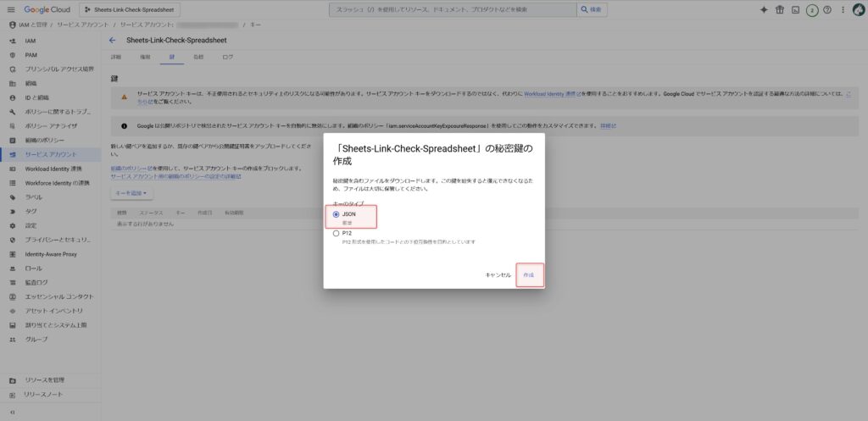Open the gift free-trial icon
The image size is (868, 421).
[780, 9]
